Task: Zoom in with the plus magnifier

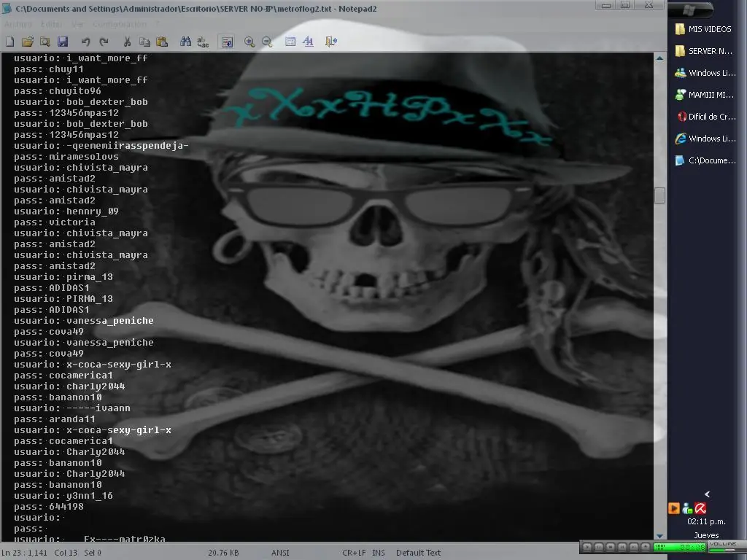Action: (x=249, y=42)
